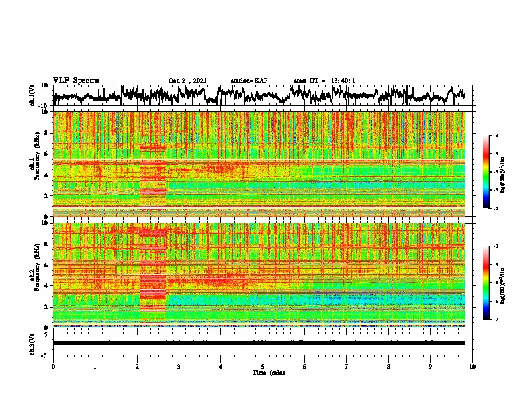Click the 2 kHz tick label on ch.1 spectrogram
The image size is (532, 411).
tap(46, 195)
